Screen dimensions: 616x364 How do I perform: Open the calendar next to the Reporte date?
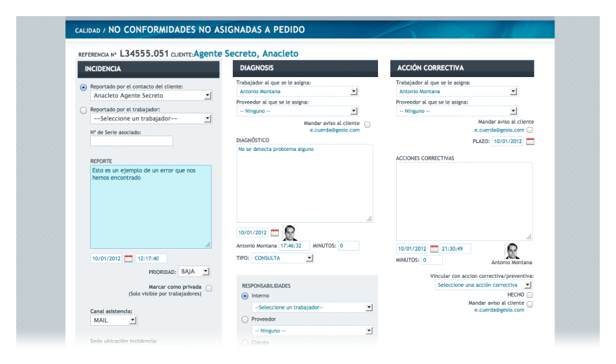[x=128, y=258]
